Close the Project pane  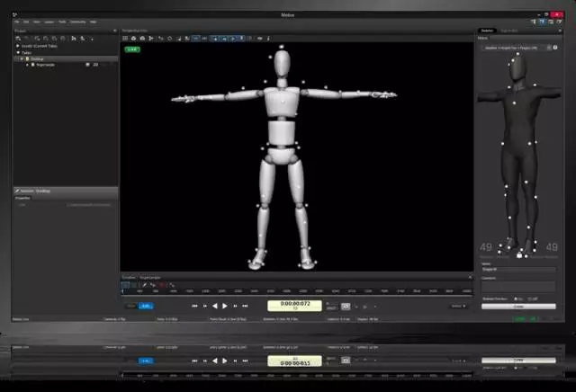tap(115, 31)
